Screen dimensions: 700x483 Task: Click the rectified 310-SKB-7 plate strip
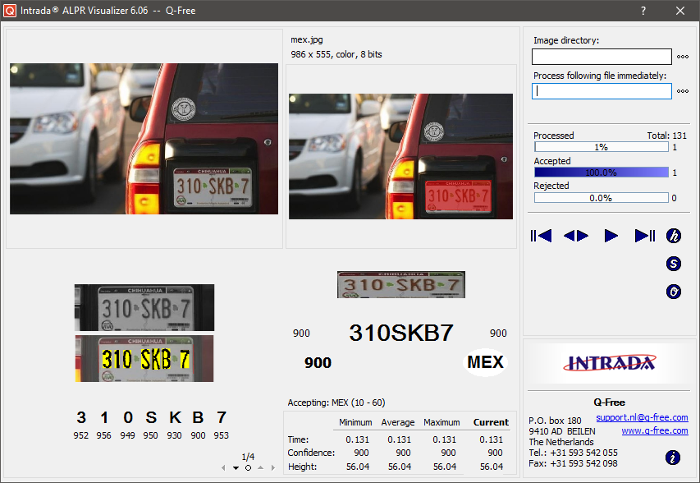click(401, 284)
